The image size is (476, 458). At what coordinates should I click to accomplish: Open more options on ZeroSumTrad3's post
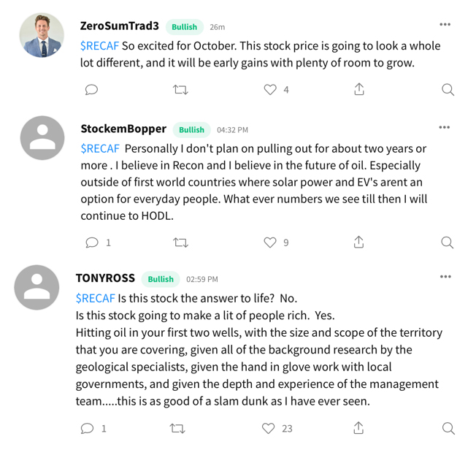[x=445, y=25]
